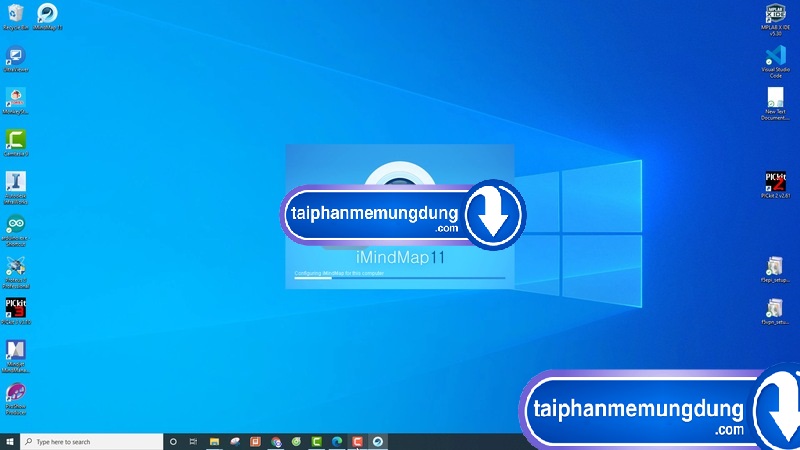The height and width of the screenshot is (450, 800).
Task: Select the MPLAB X IDE desktop icon
Action: 775,20
